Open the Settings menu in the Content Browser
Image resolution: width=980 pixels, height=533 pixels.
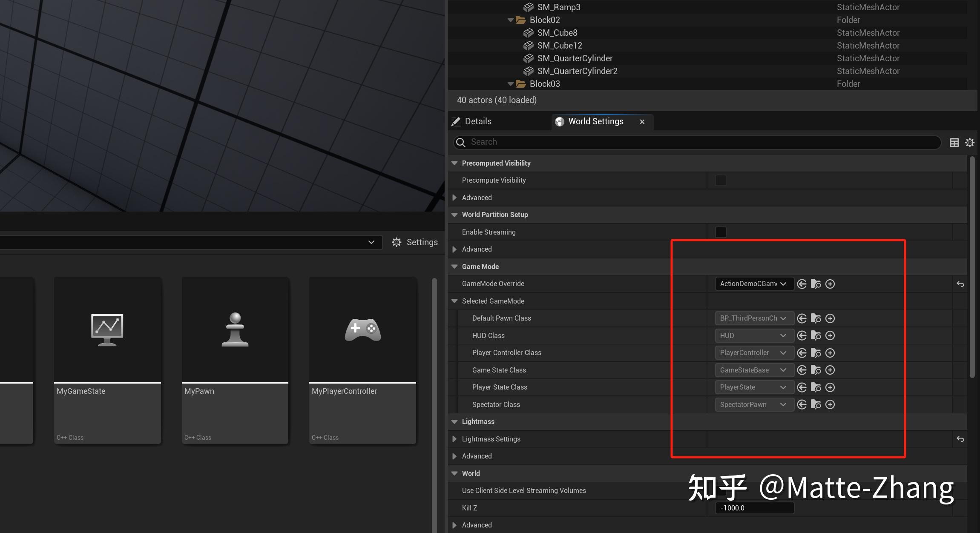(414, 242)
